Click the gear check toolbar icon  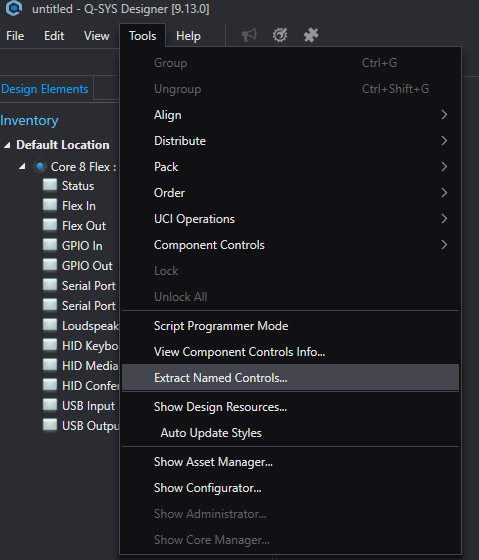pos(280,35)
